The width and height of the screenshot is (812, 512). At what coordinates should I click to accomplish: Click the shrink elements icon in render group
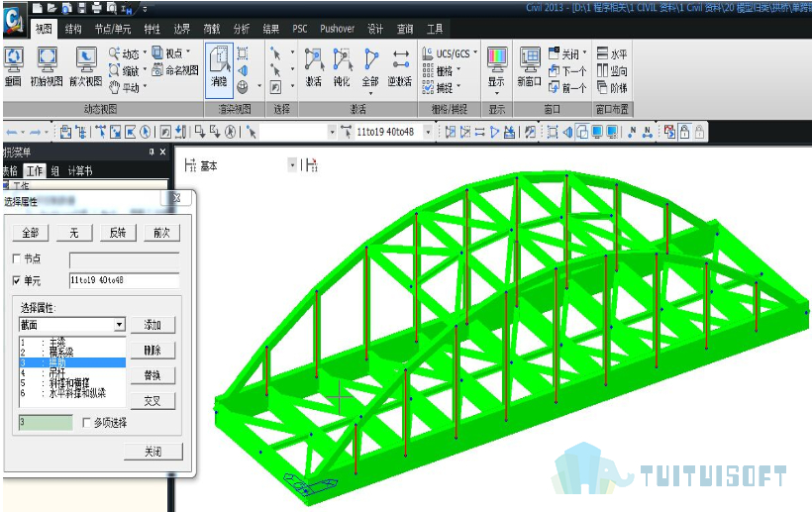point(243,53)
